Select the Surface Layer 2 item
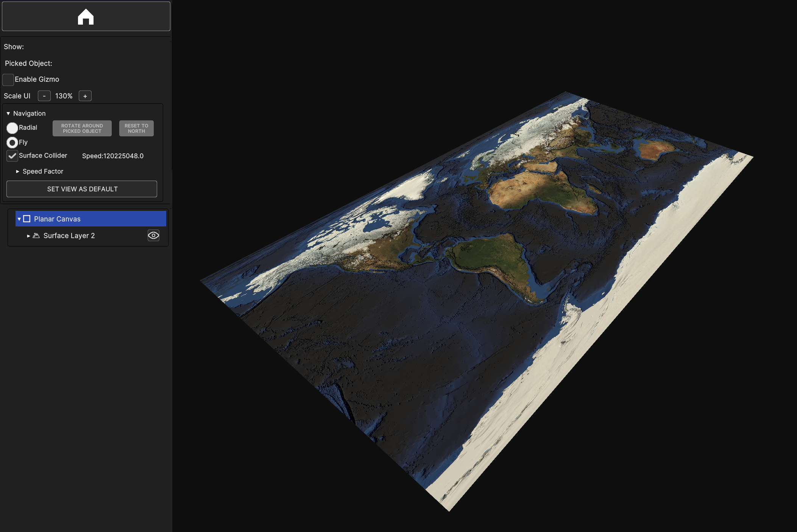 pos(69,236)
